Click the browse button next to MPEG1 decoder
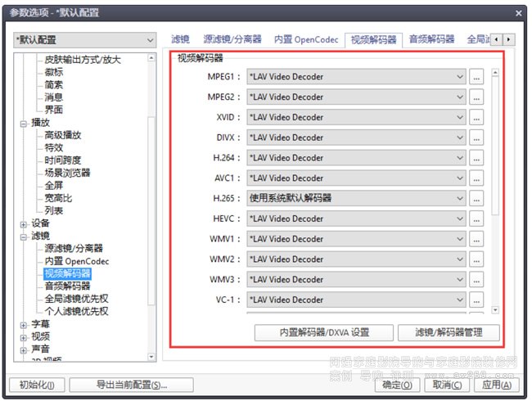The image size is (532, 401). (x=476, y=77)
